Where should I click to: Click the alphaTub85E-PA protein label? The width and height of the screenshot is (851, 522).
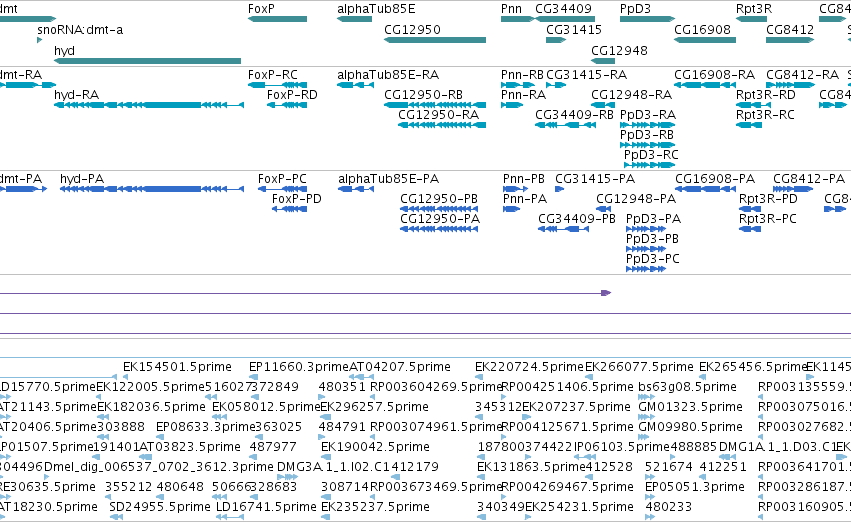click(389, 179)
